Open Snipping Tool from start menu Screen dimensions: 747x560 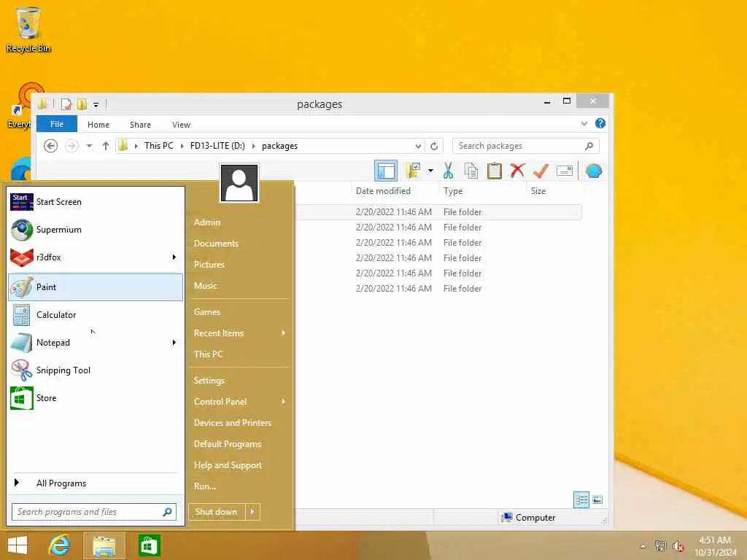click(96, 370)
